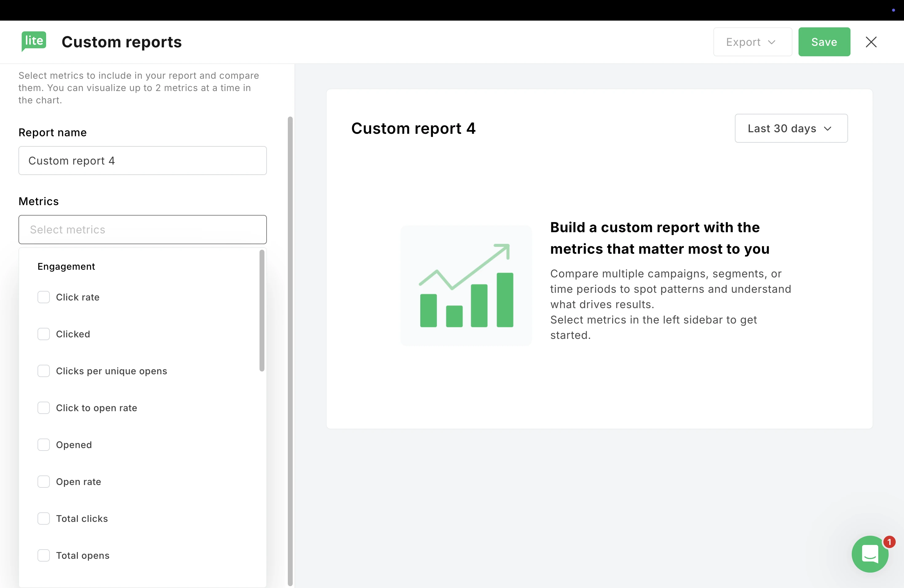Check the Opened metric

[44, 445]
